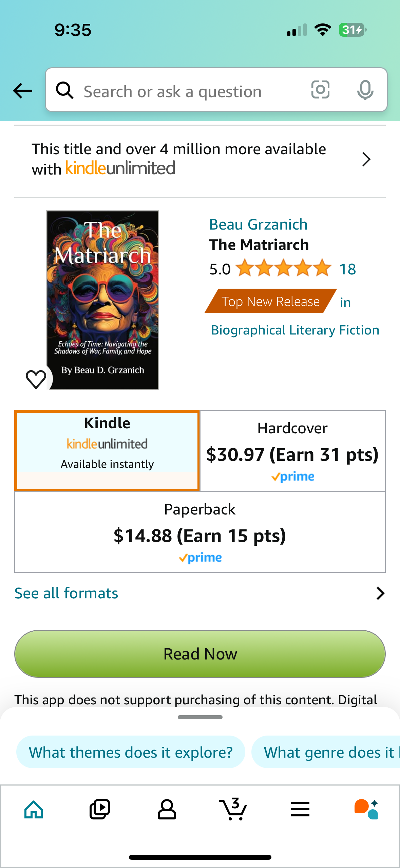
Task: Tap the bottom sheet drag handle
Action: 200,717
